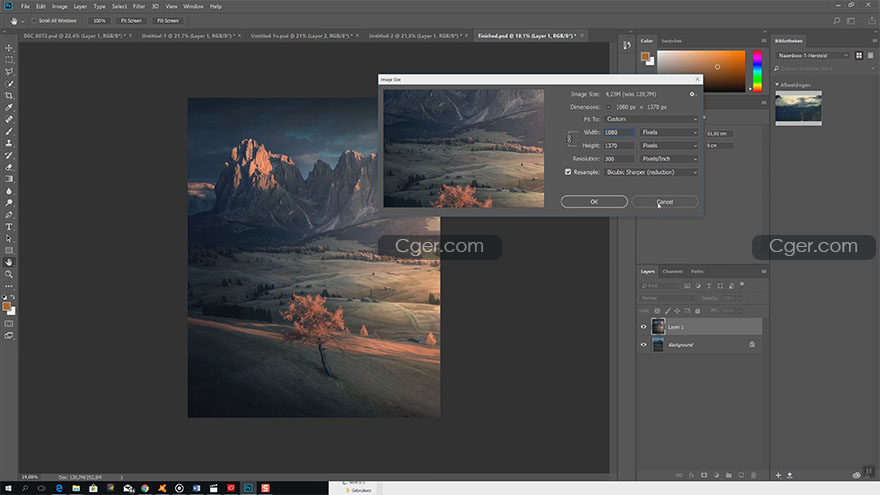Viewport: 880px width, 495px height.
Task: Switch to the Channels tab
Action: coord(672,272)
